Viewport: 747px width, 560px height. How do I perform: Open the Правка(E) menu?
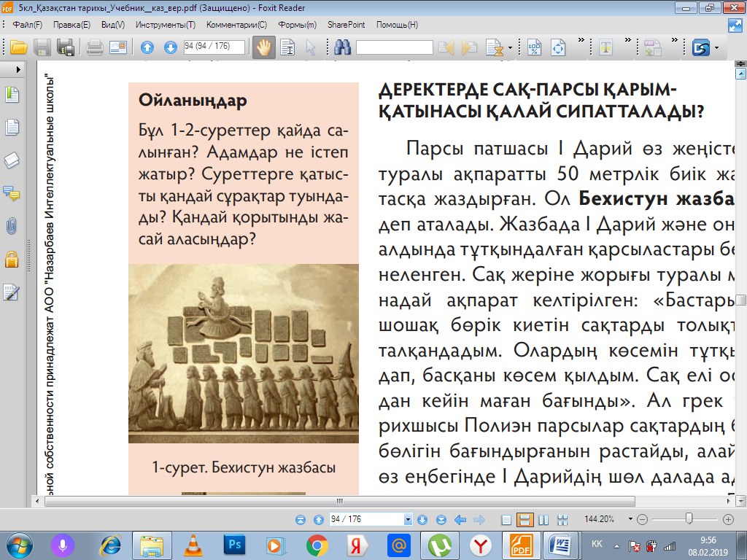[x=71, y=25]
